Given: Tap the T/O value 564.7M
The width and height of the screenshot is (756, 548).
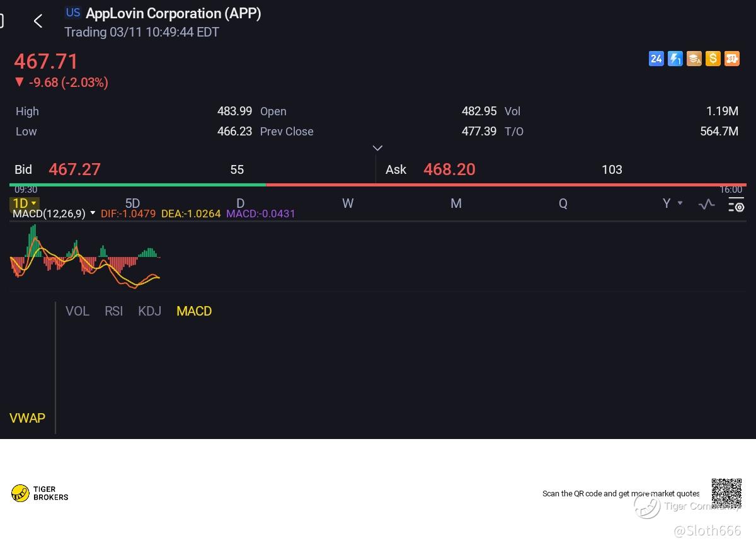Looking at the screenshot, I should click(719, 131).
